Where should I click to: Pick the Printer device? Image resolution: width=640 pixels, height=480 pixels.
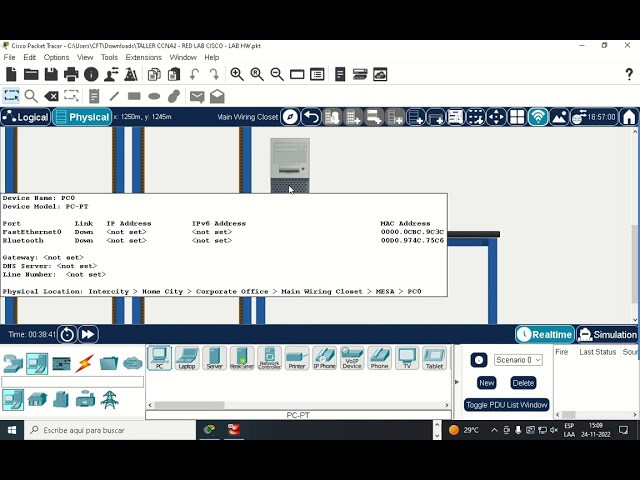(297, 358)
